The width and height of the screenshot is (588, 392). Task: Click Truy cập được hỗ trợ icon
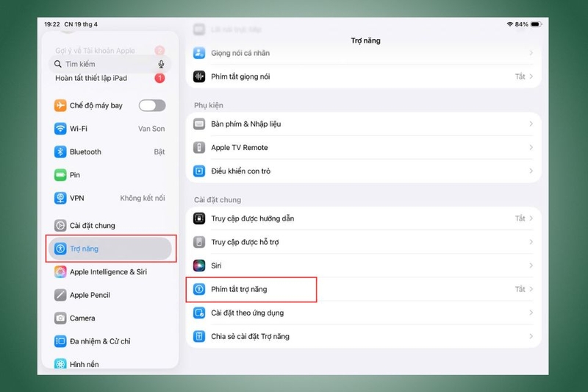(x=199, y=242)
